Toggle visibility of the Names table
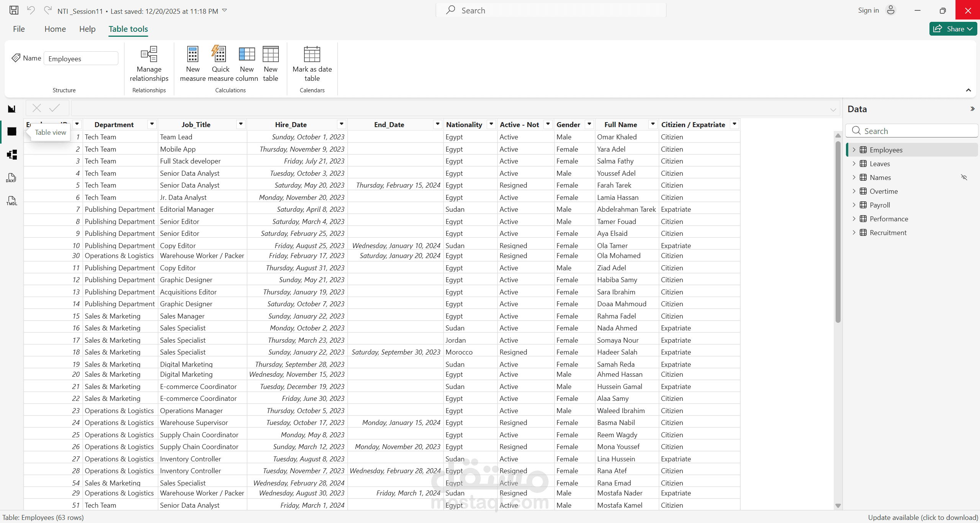Image resolution: width=980 pixels, height=523 pixels. click(x=964, y=177)
